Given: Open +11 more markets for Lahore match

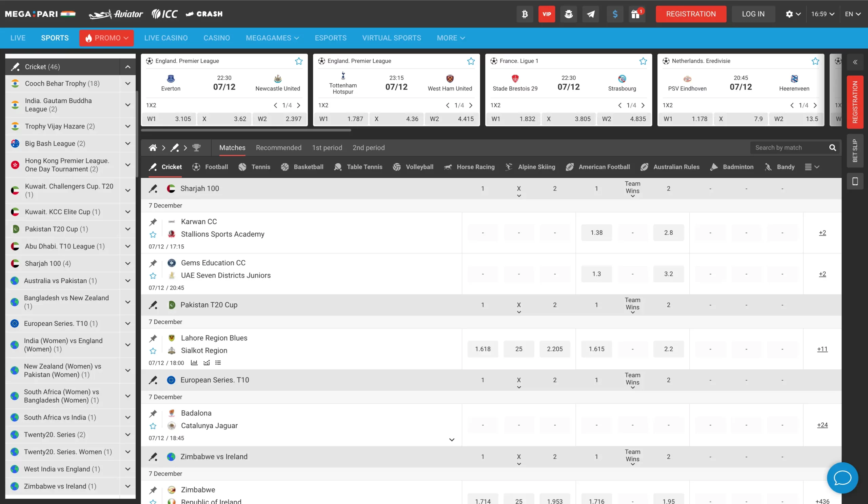Looking at the screenshot, I should (822, 349).
